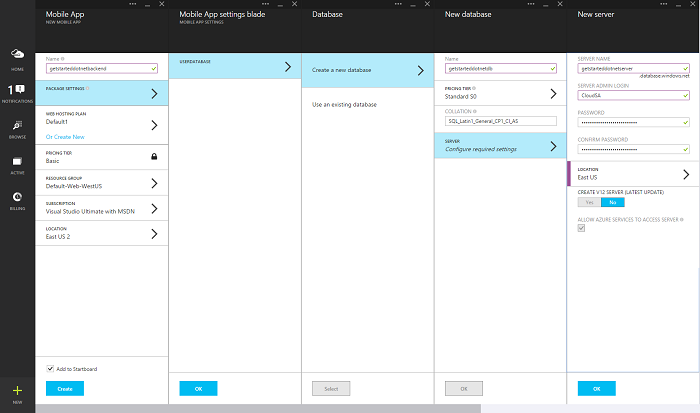Image resolution: width=700 pixels, height=413 pixels.
Task: Open the Active sidebar icon
Action: (17, 165)
